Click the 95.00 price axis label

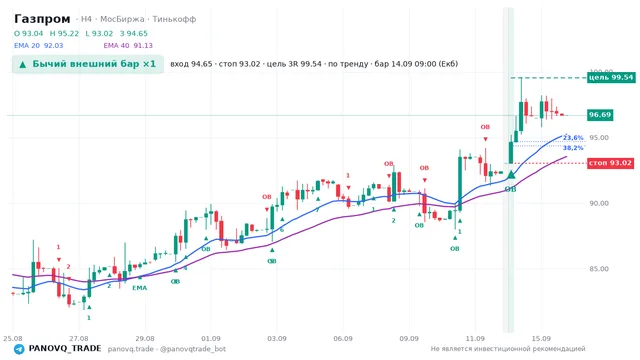[599, 138]
